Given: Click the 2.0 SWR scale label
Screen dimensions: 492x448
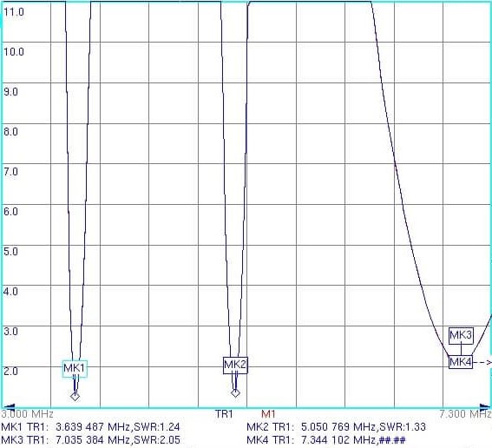Looking at the screenshot, I should click(x=10, y=372).
